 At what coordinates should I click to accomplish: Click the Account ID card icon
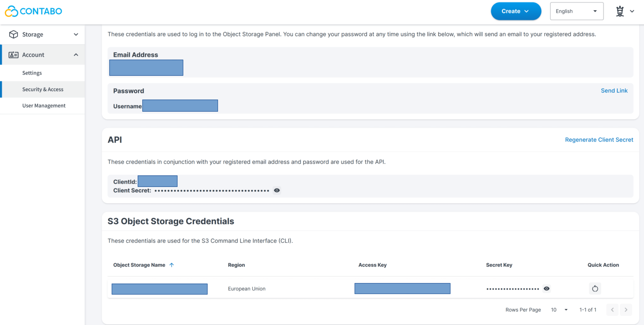(x=13, y=55)
